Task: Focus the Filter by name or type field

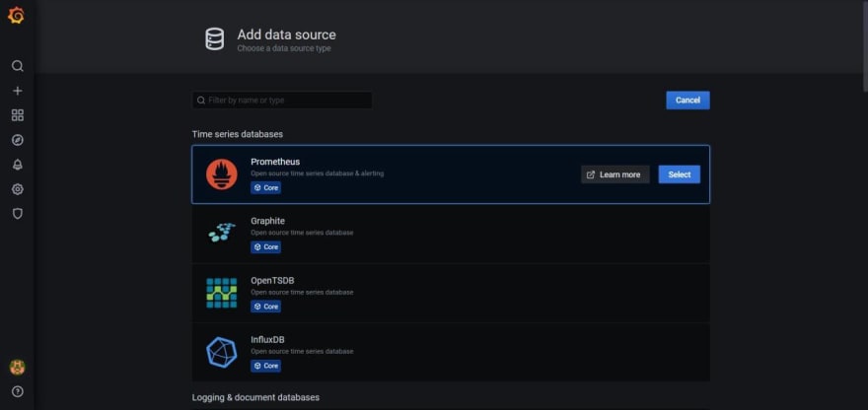Action: tap(282, 101)
